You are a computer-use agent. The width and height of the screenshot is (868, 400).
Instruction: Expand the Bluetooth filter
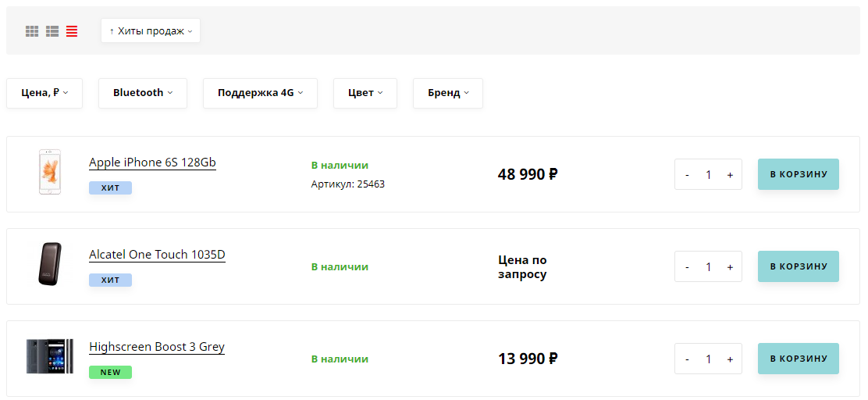(143, 93)
